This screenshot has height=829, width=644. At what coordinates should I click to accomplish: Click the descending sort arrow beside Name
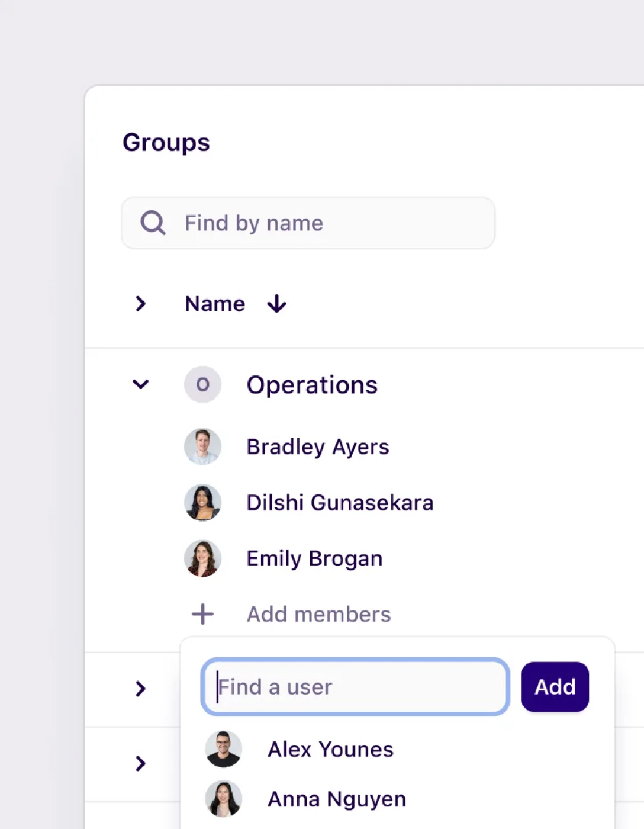click(276, 304)
